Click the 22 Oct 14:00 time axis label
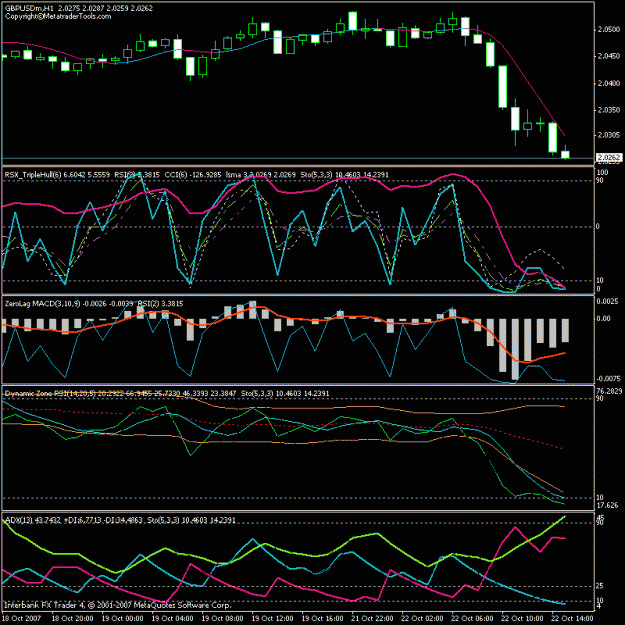 point(572,618)
